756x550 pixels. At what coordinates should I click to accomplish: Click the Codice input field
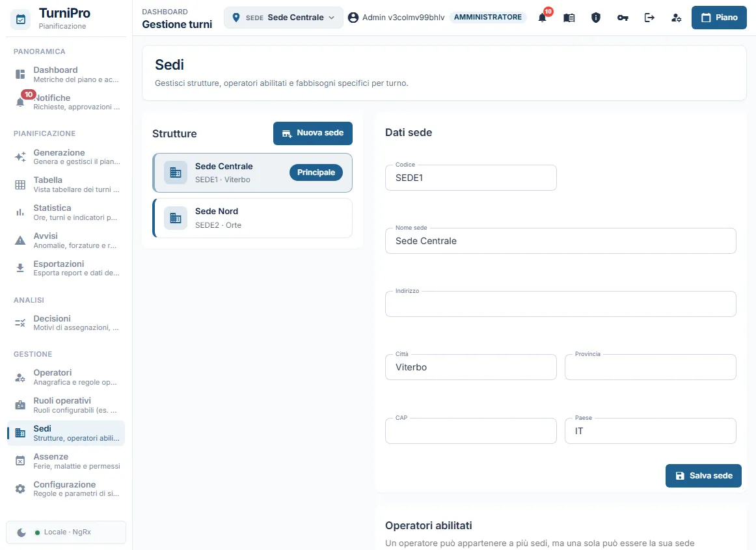470,178
